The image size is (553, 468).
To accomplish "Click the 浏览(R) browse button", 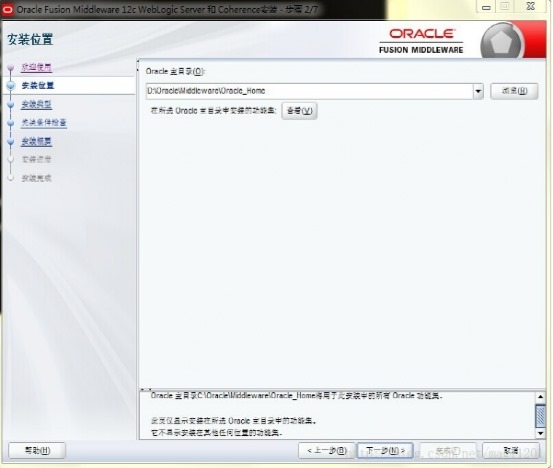I will click(x=514, y=91).
